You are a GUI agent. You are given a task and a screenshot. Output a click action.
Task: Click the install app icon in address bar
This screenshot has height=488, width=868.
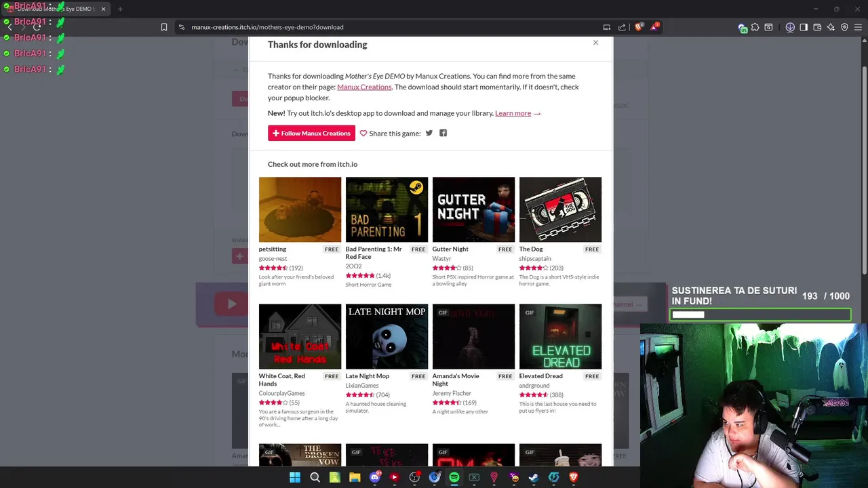pyautogui.click(x=606, y=27)
